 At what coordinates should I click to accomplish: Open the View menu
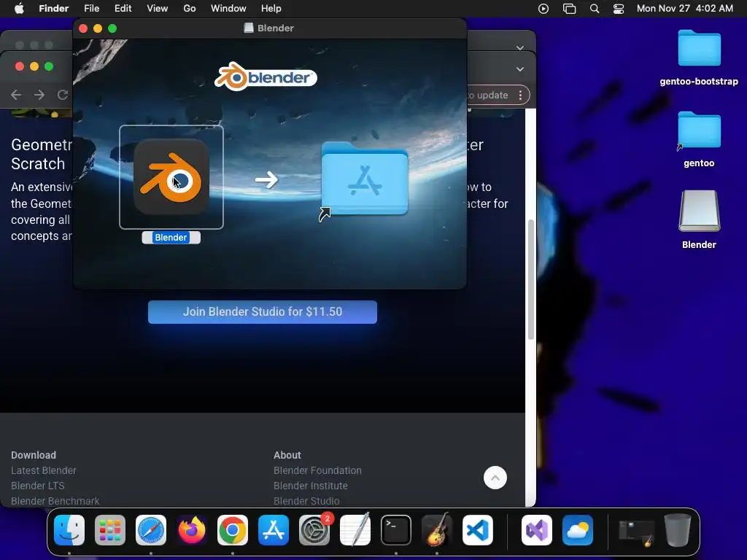[158, 9]
